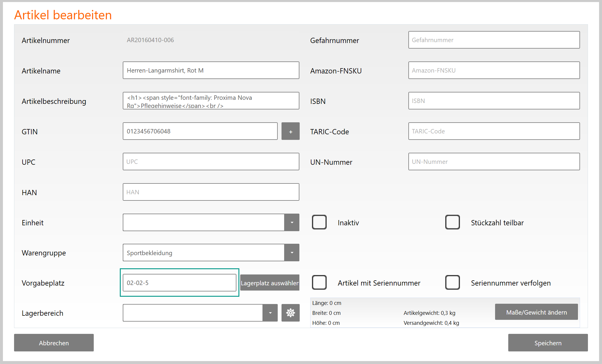The image size is (602, 364).
Task: Expand the Einheit dropdown arrow
Action: 292,222
